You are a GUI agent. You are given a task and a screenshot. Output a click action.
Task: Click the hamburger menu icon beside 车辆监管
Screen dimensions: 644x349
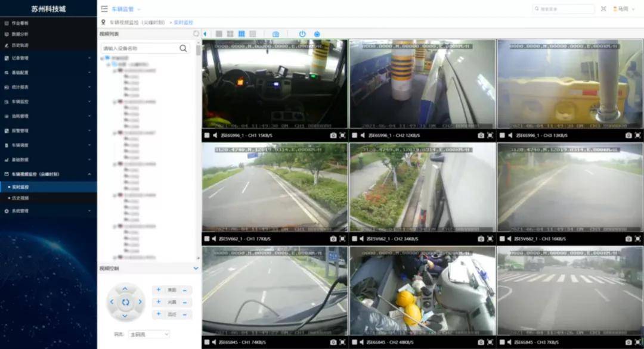coord(104,9)
